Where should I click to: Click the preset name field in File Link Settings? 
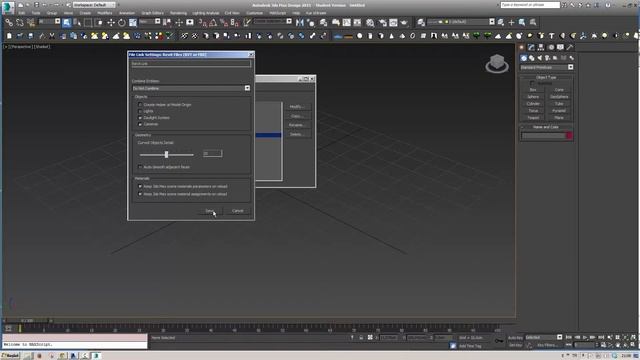pos(191,64)
